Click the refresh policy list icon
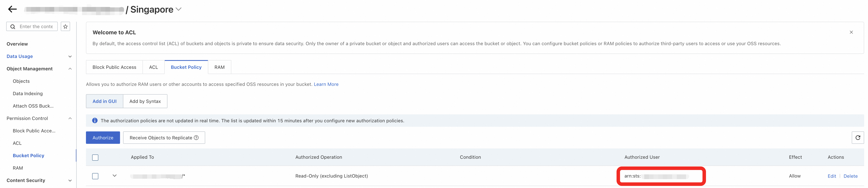Image resolution: width=868 pixels, height=188 pixels. pos(858,138)
